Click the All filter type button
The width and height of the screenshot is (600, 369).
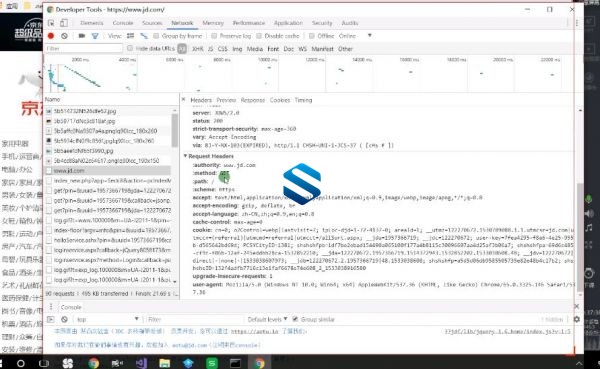click(182, 49)
